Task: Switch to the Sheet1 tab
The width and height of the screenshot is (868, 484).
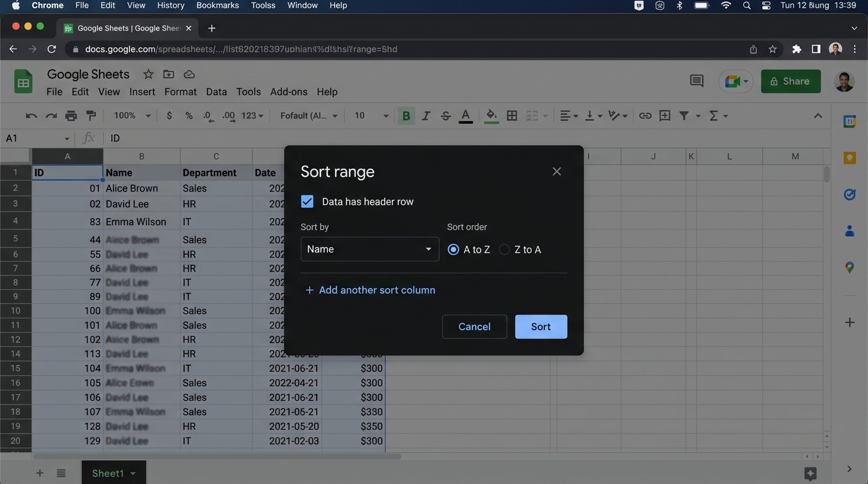Action: click(x=114, y=473)
